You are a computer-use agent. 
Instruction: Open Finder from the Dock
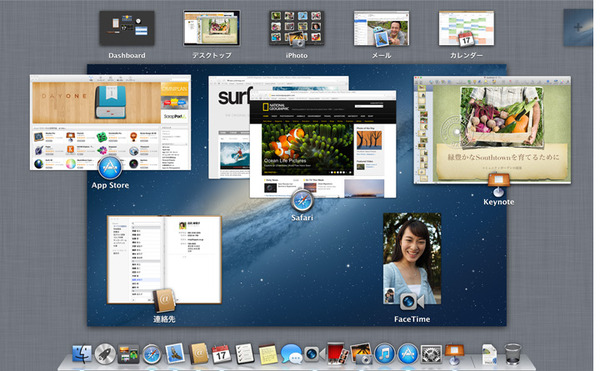tap(82, 354)
